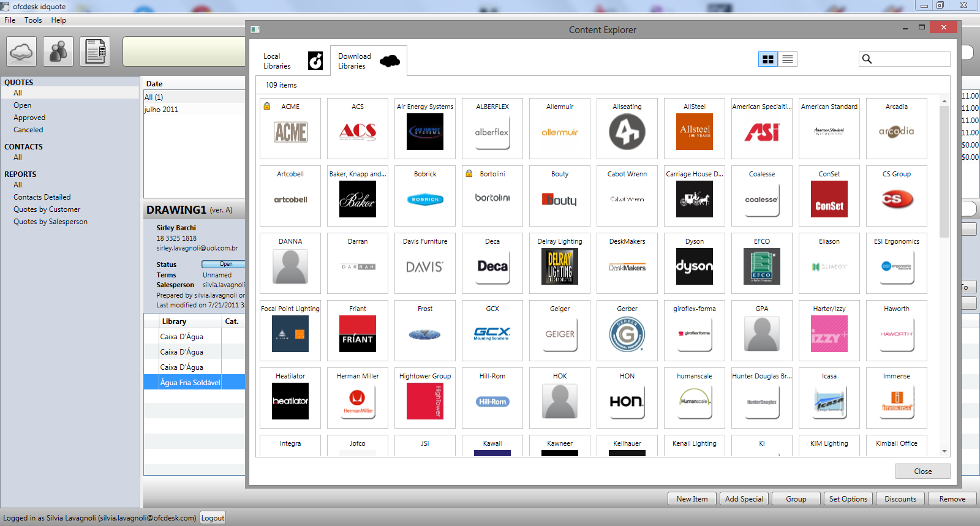Select the Gerber library logo
The height and width of the screenshot is (526, 980).
point(627,334)
